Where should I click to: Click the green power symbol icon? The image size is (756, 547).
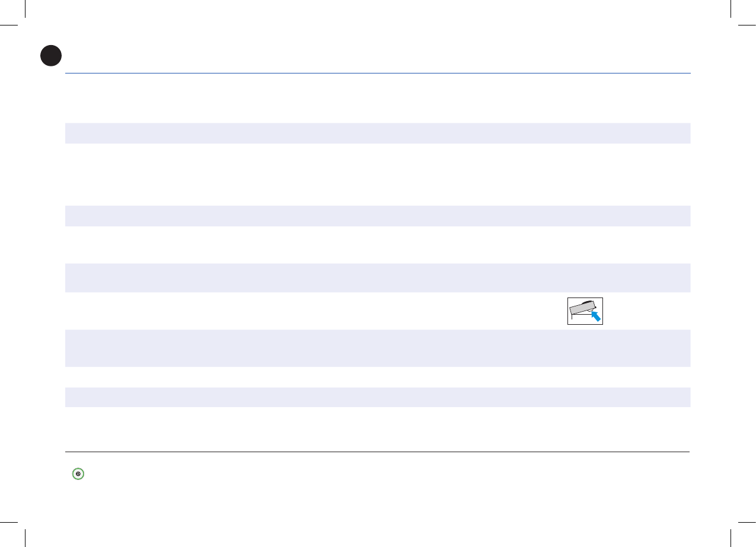(x=78, y=474)
